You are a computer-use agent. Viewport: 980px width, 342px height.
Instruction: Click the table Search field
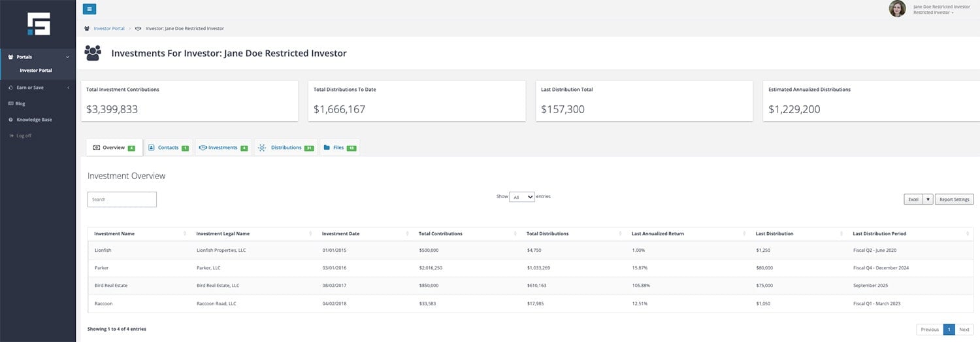pos(122,199)
